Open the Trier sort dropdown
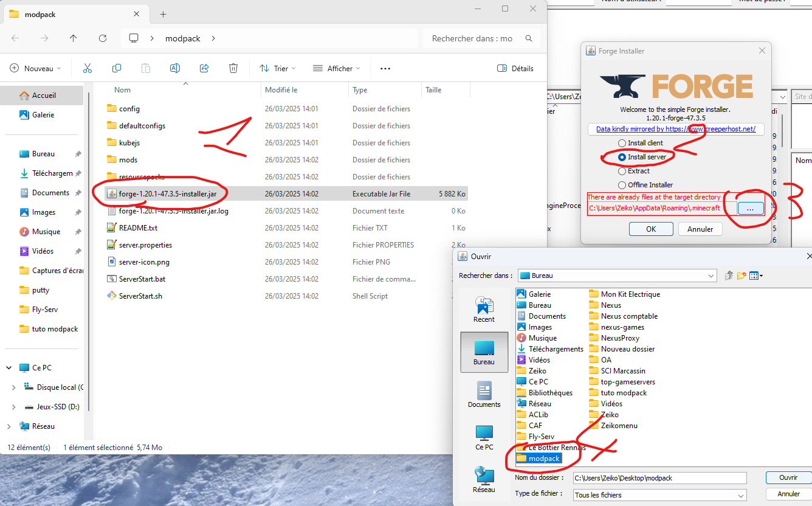This screenshot has width=812, height=506. point(278,69)
